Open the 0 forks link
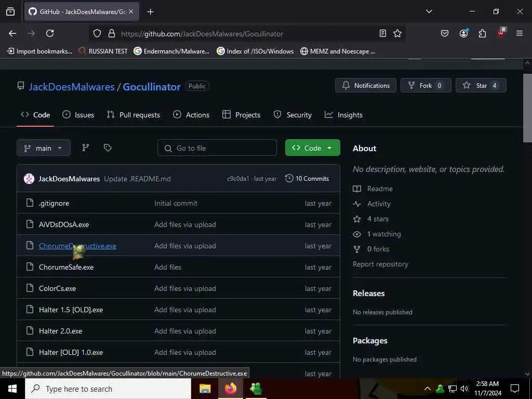Image resolution: width=532 pixels, height=399 pixels. 371,249
